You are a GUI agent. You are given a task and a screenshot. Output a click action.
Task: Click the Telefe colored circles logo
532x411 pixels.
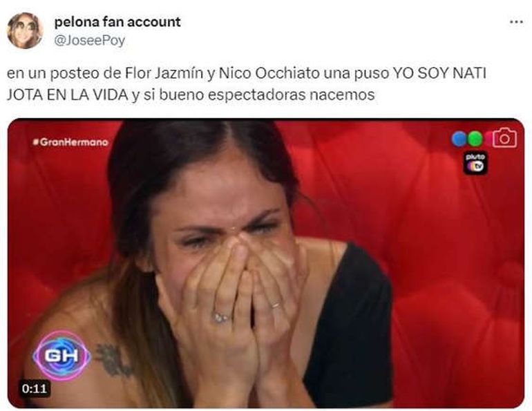click(x=470, y=139)
